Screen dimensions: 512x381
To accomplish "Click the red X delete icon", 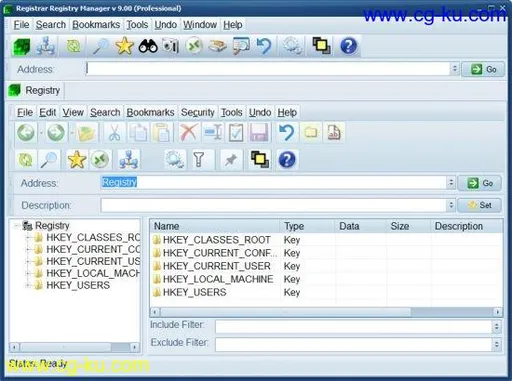I will (x=189, y=133).
